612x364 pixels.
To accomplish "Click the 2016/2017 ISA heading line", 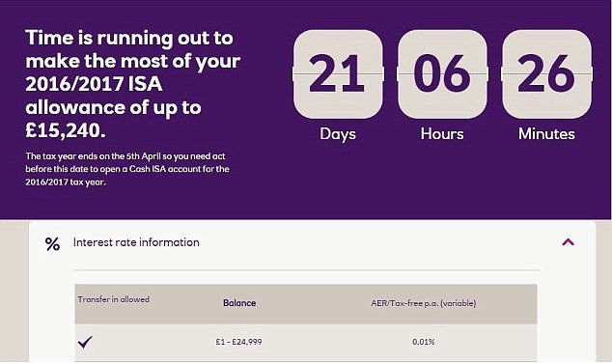I will [x=94, y=84].
